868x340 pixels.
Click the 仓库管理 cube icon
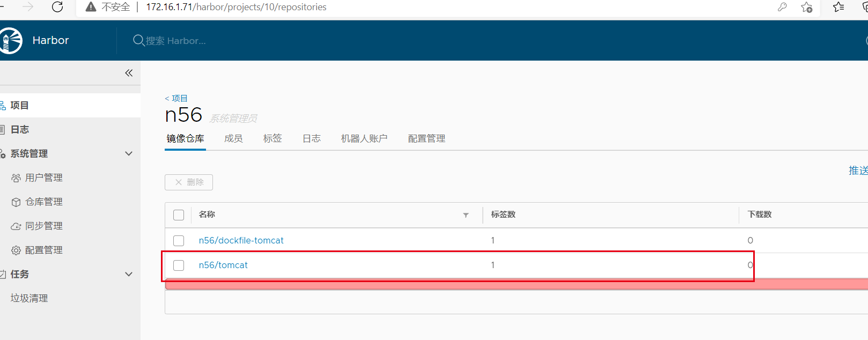tap(16, 202)
